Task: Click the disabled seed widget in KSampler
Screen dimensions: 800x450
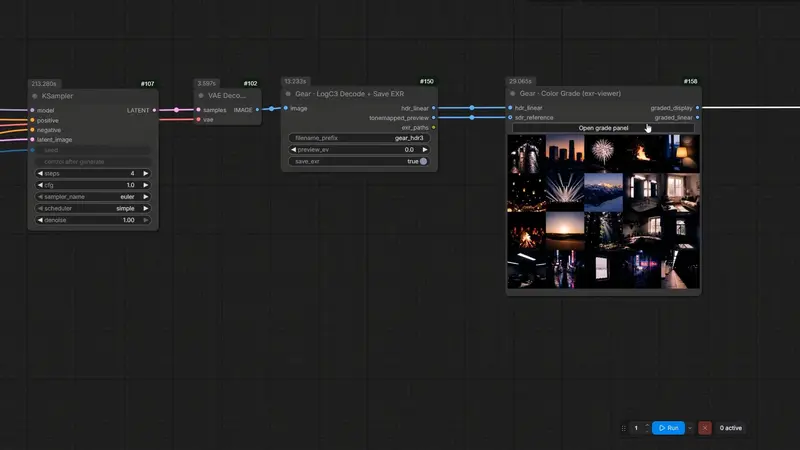Action: tap(92, 150)
